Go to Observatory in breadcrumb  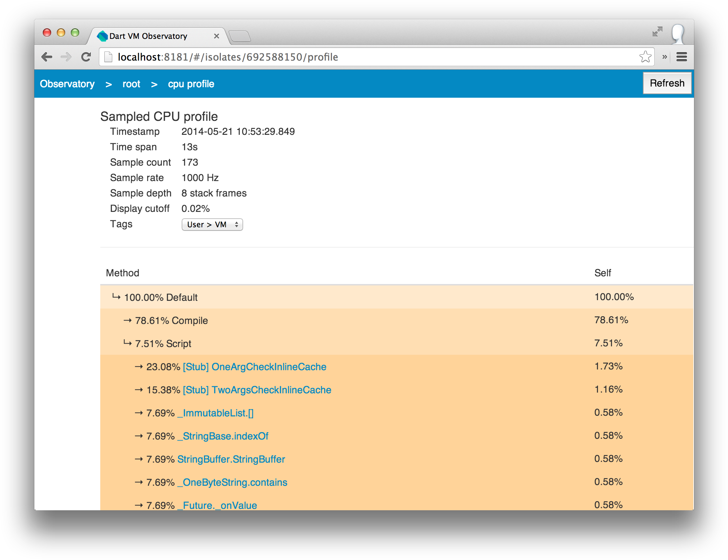67,84
